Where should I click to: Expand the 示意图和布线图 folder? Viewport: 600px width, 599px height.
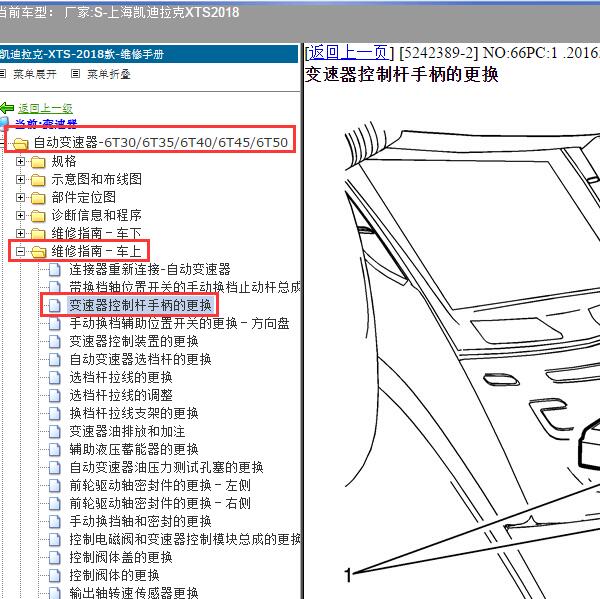[20, 180]
